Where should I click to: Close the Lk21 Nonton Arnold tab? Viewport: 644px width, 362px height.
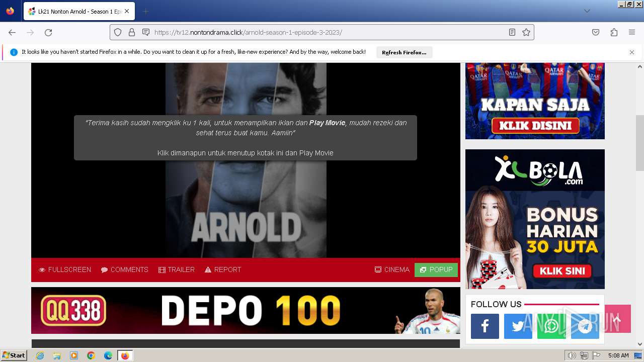coord(127,11)
